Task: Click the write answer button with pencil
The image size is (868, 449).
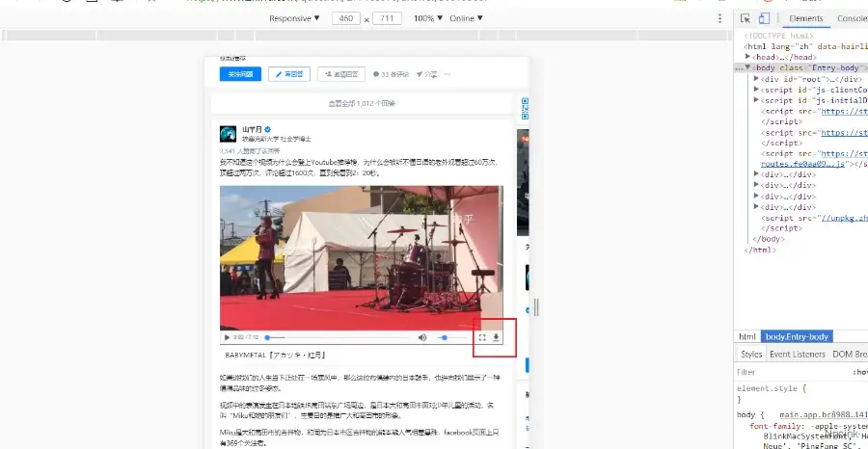Action: tap(289, 74)
